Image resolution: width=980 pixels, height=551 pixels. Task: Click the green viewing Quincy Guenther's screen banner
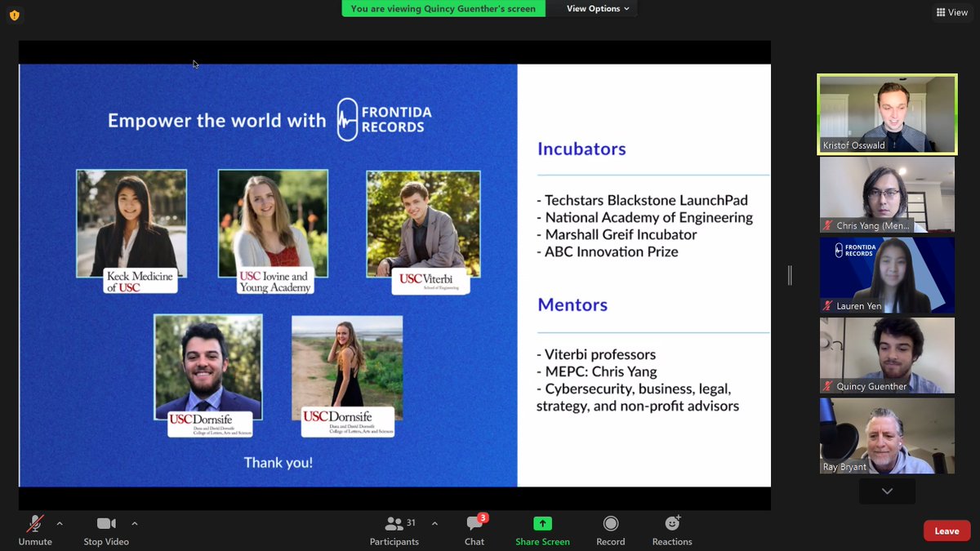tap(443, 8)
